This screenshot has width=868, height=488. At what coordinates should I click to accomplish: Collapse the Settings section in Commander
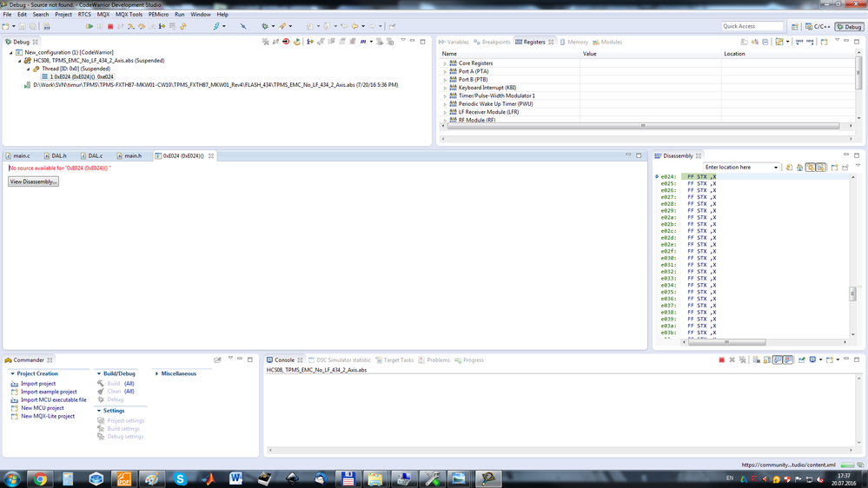(99, 411)
